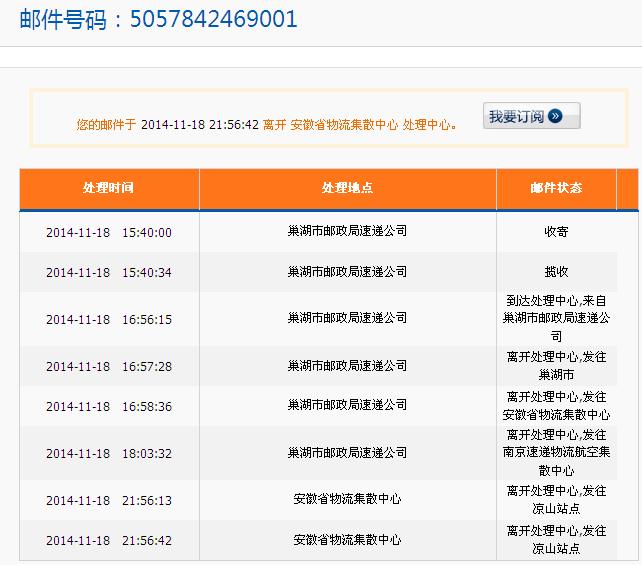This screenshot has height=565, width=642.
Task: Click the arrow icon on 我要订阅 button
Action: click(x=555, y=116)
